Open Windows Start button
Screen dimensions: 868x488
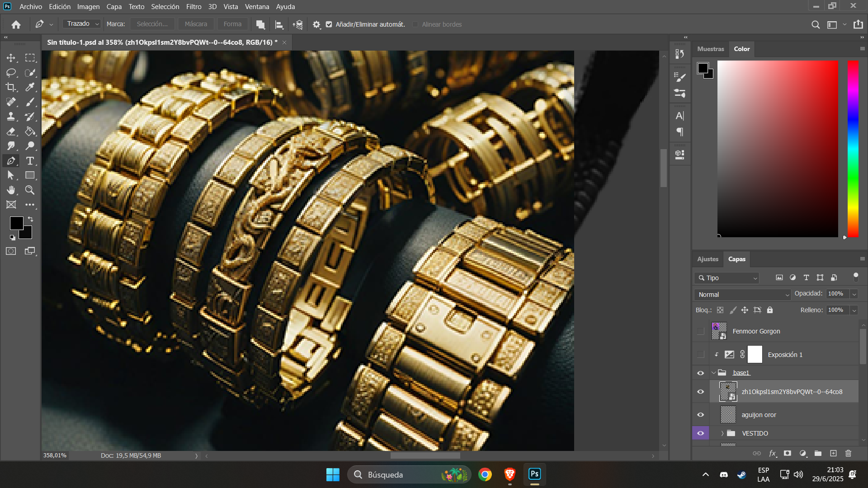pyautogui.click(x=333, y=474)
